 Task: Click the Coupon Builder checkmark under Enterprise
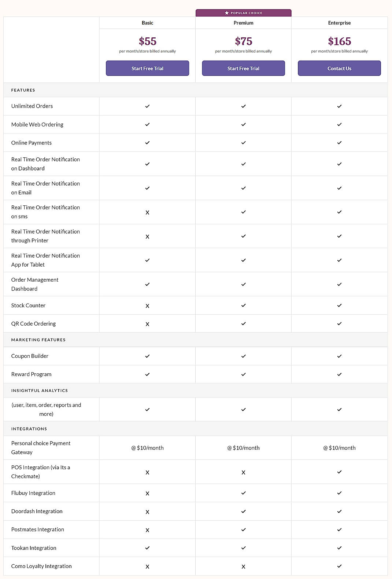339,356
